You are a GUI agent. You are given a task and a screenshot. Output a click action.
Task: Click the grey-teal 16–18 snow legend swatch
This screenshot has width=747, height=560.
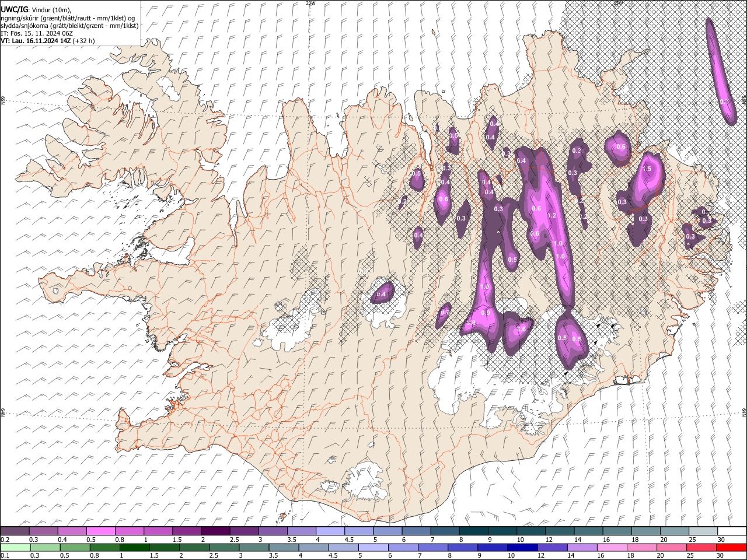[617, 531]
